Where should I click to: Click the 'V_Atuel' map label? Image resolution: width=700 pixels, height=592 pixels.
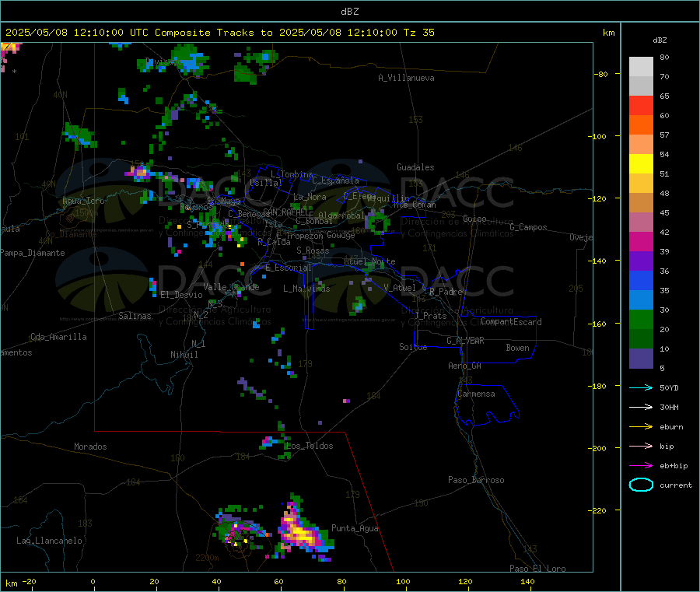[x=400, y=288]
